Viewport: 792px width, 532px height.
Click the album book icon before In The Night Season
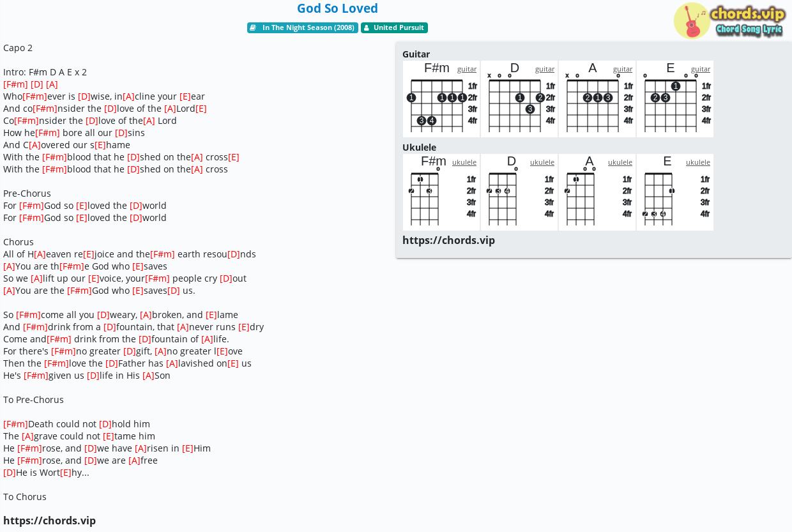(254, 27)
